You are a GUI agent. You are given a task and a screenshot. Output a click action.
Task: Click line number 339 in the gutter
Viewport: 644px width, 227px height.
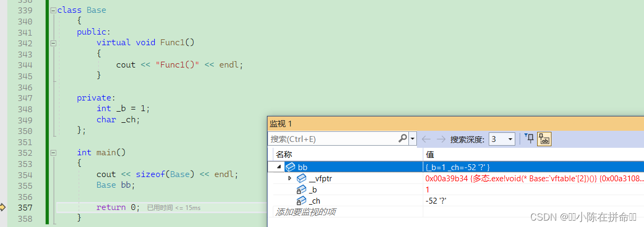pos(25,10)
